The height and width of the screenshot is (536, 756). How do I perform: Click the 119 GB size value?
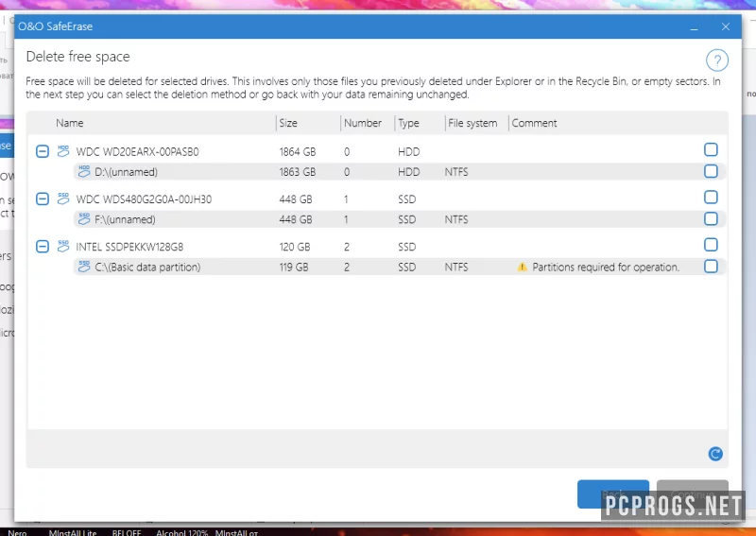click(x=293, y=268)
